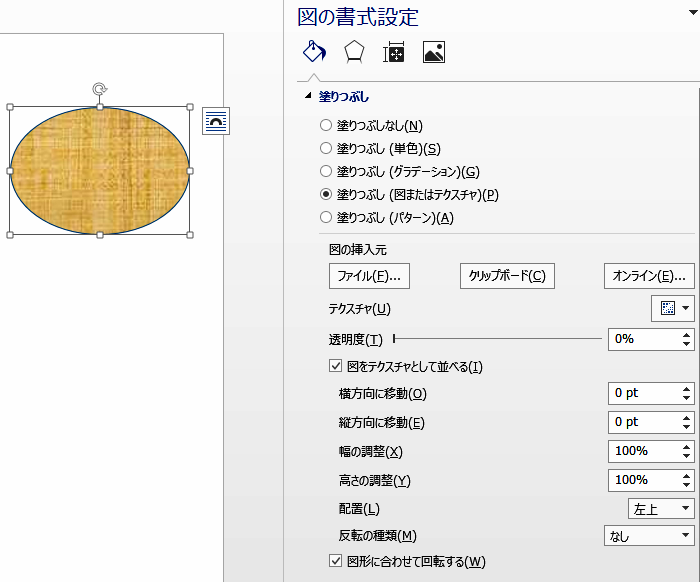Open the Fill & Line tab icon
This screenshot has width=700, height=582.
pyautogui.click(x=314, y=53)
